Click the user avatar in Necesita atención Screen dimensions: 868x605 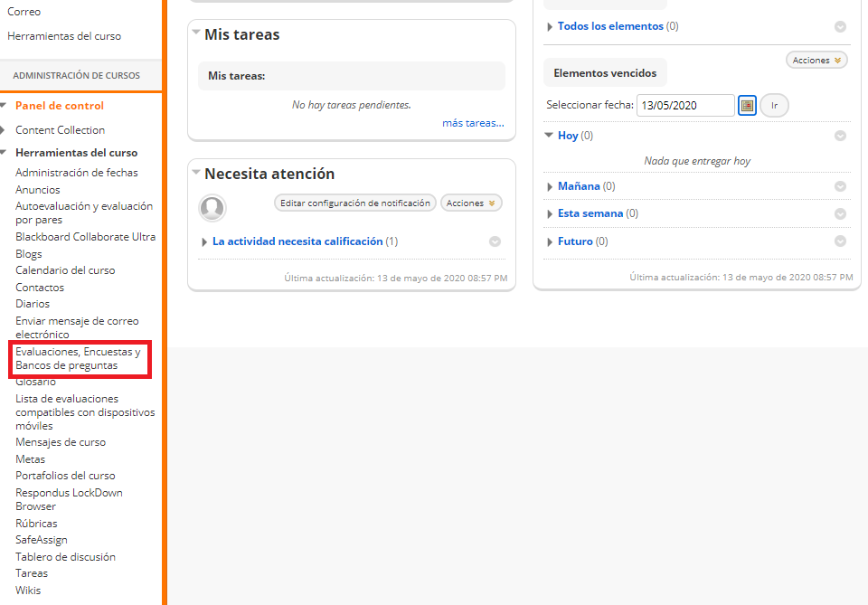click(x=212, y=208)
